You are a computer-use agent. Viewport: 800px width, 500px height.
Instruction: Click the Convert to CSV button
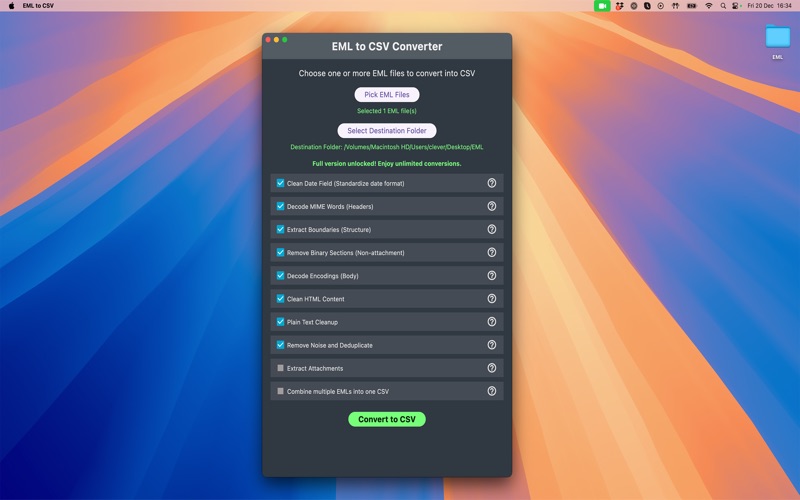(x=387, y=419)
